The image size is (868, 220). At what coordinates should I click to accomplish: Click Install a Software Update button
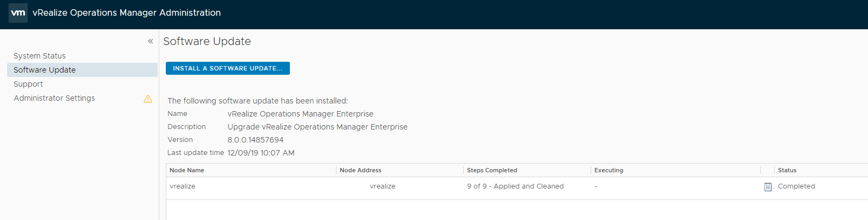point(228,68)
